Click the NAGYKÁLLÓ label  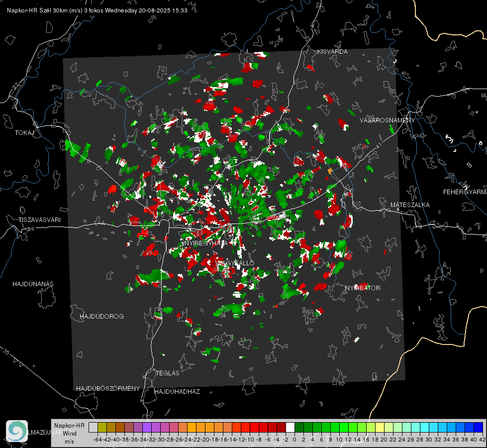click(x=236, y=263)
